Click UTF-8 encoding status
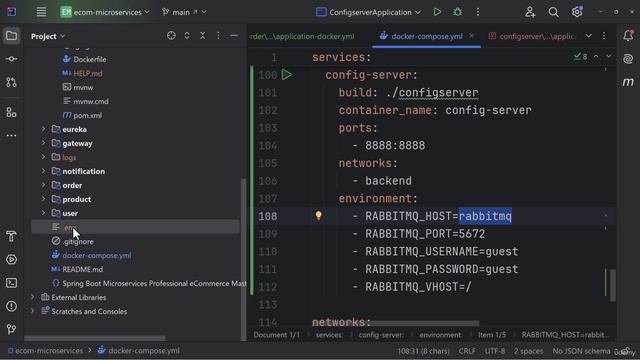 pyautogui.click(x=495, y=351)
